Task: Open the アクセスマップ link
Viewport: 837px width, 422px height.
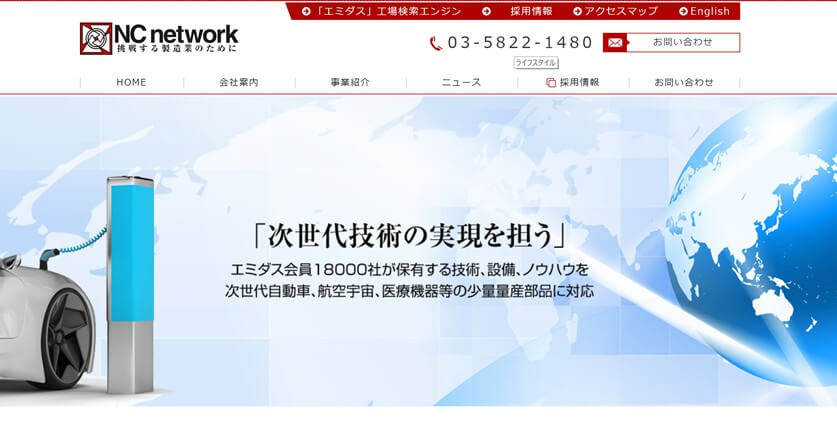Action: [620, 11]
